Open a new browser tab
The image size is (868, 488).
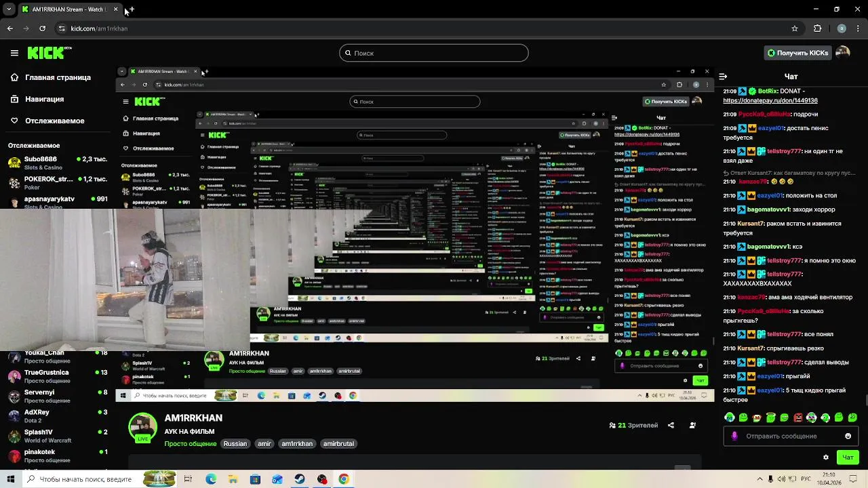pos(130,9)
